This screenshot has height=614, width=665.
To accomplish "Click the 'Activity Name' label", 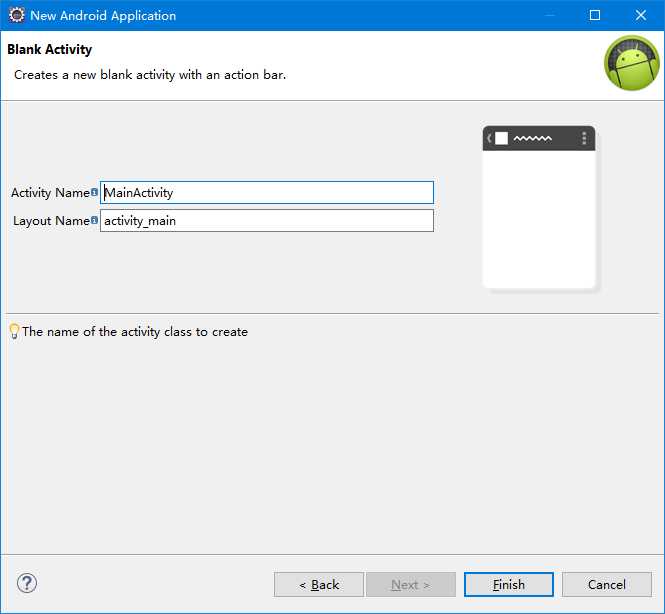I will (x=50, y=193).
